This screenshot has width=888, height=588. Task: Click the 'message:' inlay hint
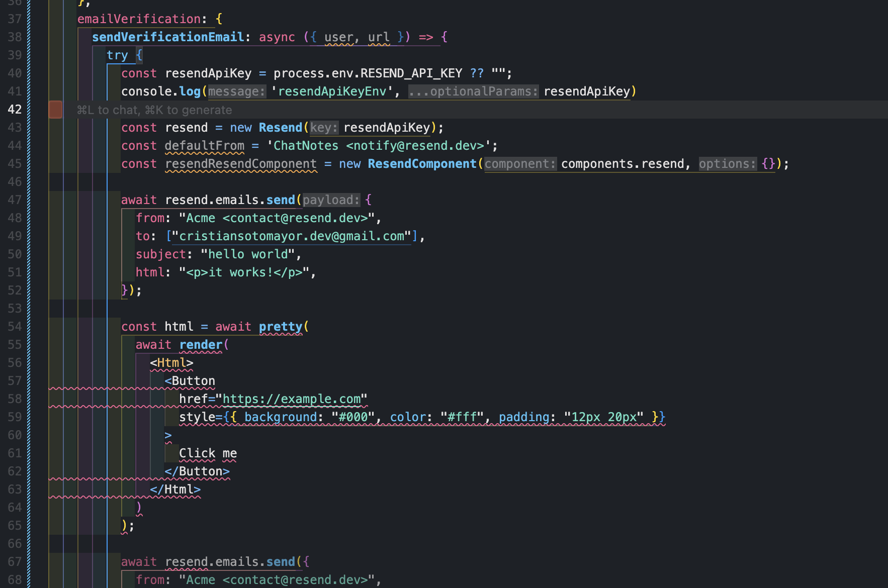point(237,91)
